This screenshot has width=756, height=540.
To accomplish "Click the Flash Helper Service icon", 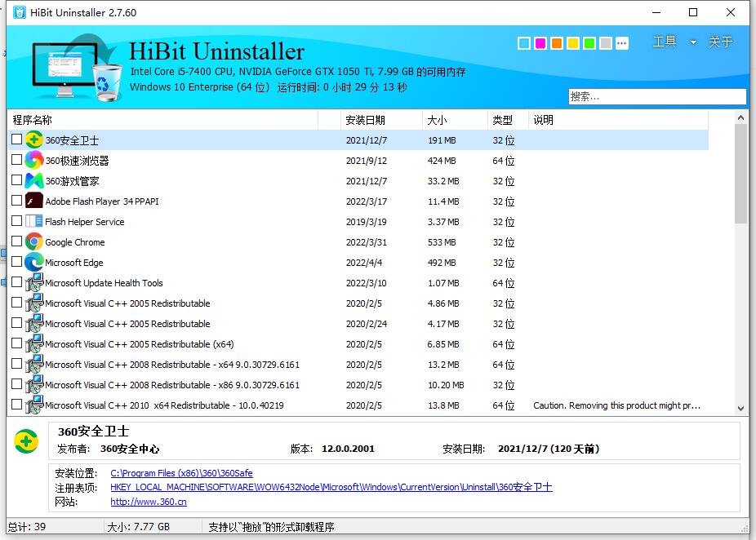I will (x=33, y=222).
